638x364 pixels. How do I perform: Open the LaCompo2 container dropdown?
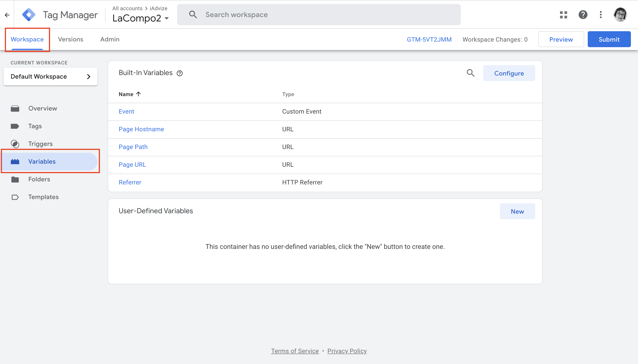point(140,18)
